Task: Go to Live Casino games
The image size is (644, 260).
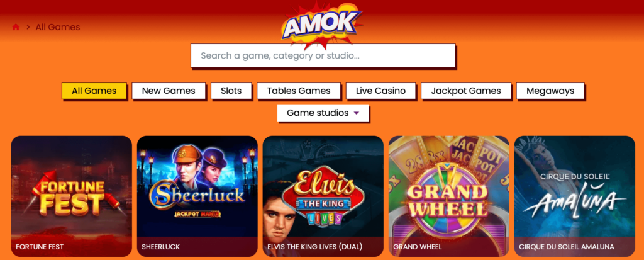Action: click(x=380, y=91)
